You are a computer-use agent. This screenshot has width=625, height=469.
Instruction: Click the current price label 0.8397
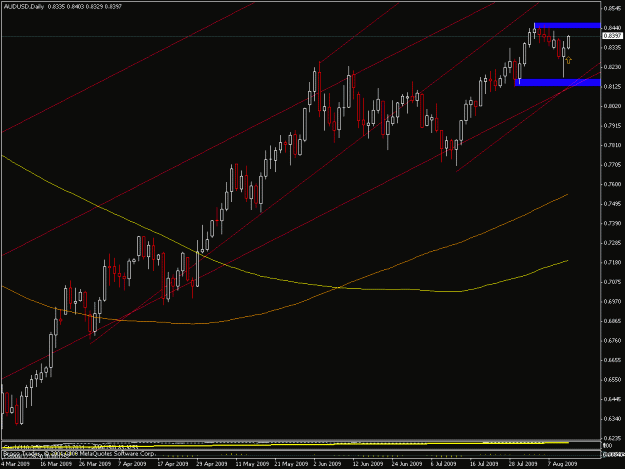[x=612, y=36]
